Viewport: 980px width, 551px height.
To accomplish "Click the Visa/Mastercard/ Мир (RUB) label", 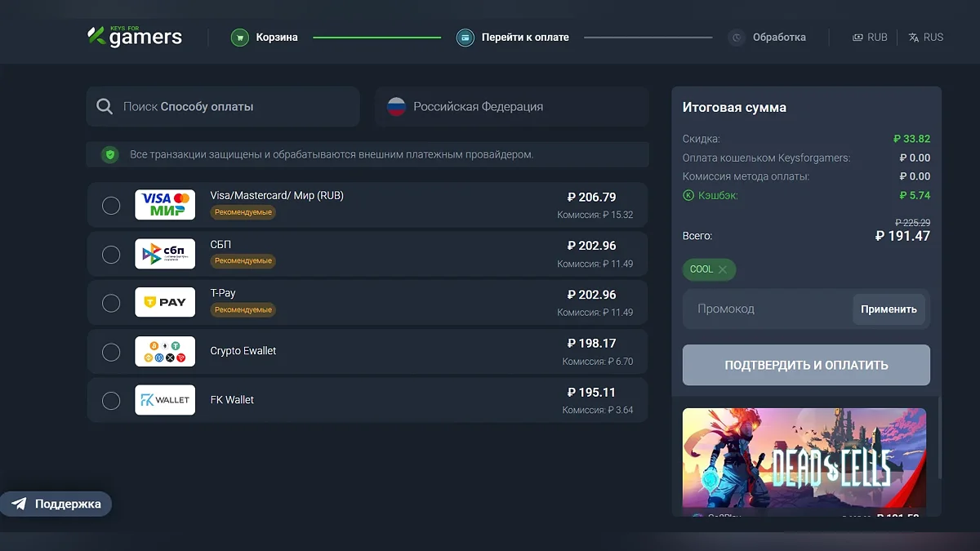I will pyautogui.click(x=277, y=196).
